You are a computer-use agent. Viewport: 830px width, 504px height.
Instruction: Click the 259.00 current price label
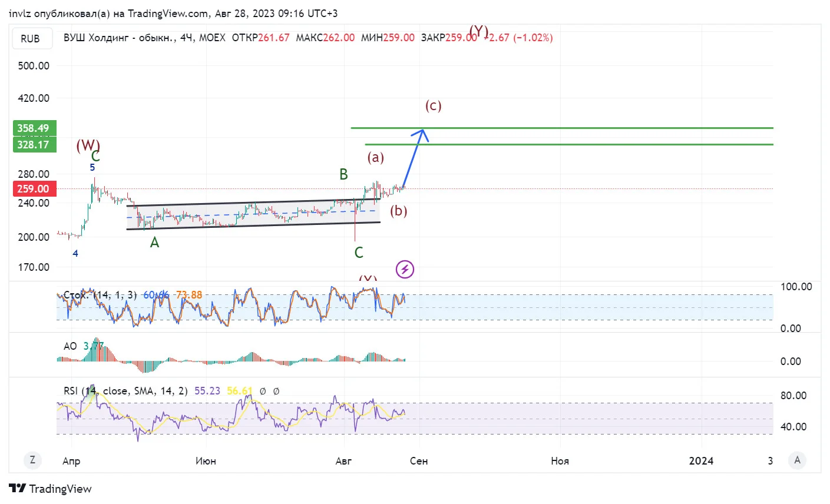coord(34,188)
